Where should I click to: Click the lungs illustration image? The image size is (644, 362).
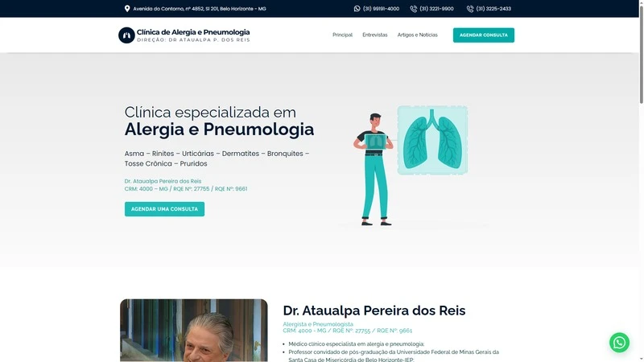click(432, 140)
